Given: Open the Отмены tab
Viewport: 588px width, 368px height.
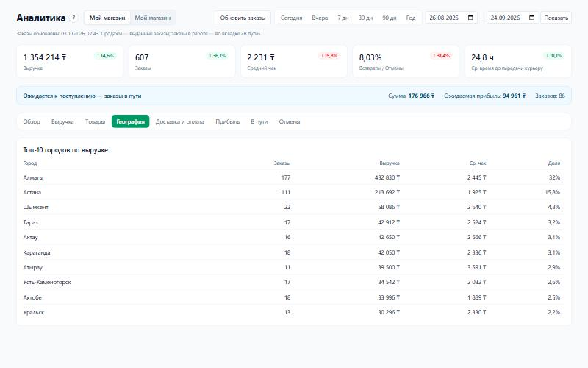Looking at the screenshot, I should [290, 121].
